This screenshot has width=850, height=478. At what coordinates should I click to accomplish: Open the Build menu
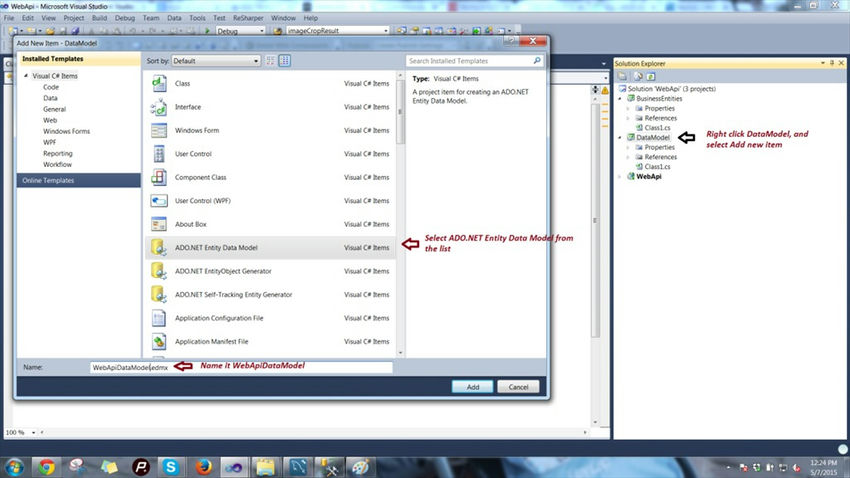(x=99, y=18)
